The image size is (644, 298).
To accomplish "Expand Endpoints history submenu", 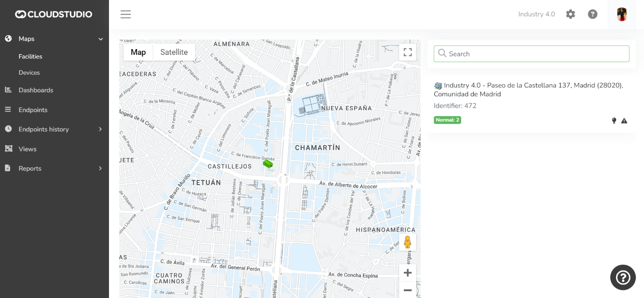I will coord(100,130).
